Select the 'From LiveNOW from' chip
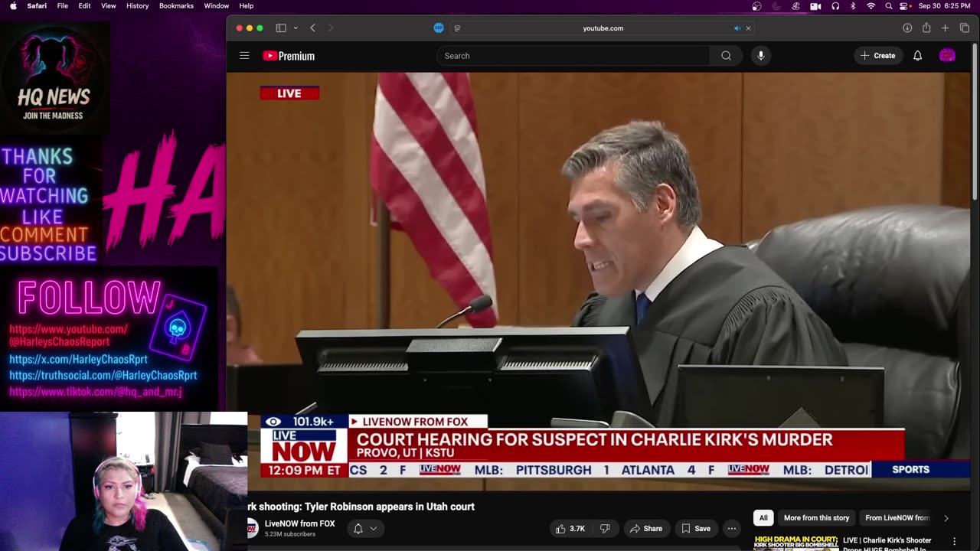The image size is (980, 551). [897, 518]
